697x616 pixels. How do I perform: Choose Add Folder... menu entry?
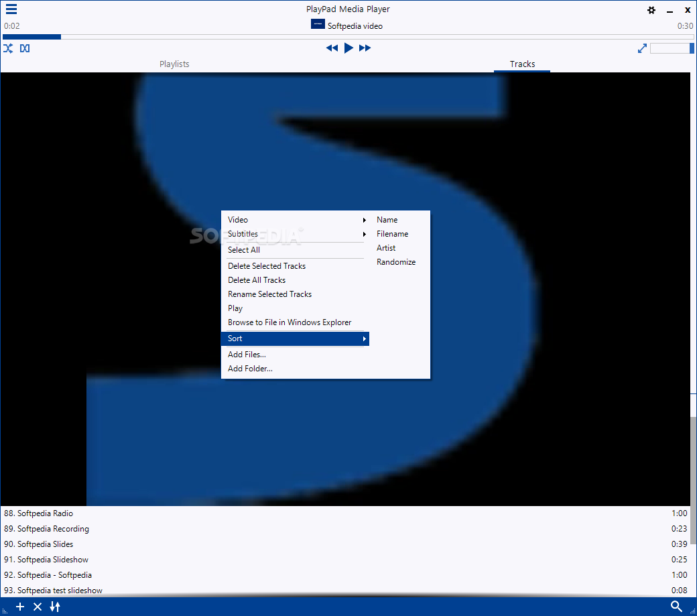point(295,369)
